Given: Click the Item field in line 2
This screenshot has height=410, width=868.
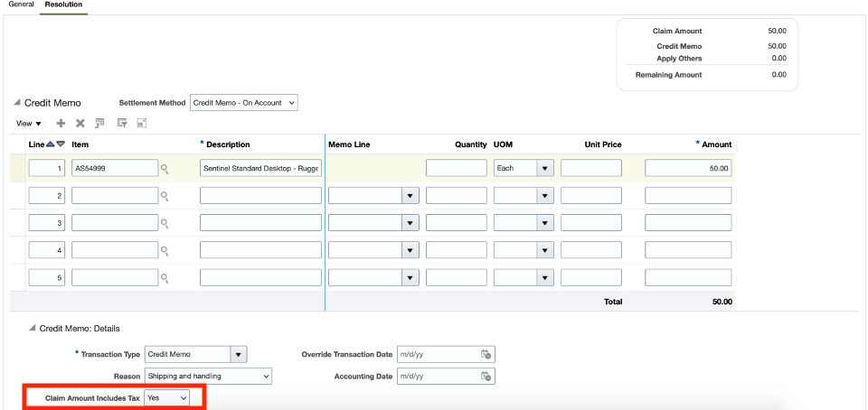Looking at the screenshot, I should [115, 196].
